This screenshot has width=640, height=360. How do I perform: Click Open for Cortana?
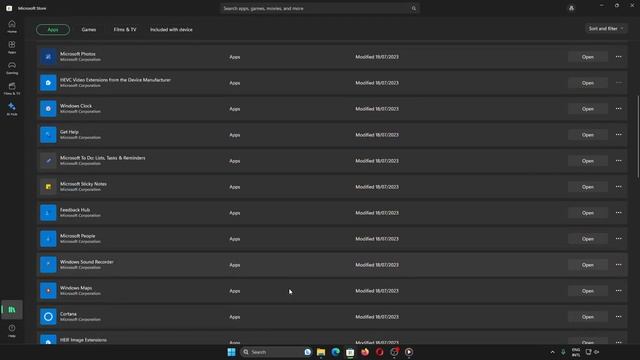(588, 317)
